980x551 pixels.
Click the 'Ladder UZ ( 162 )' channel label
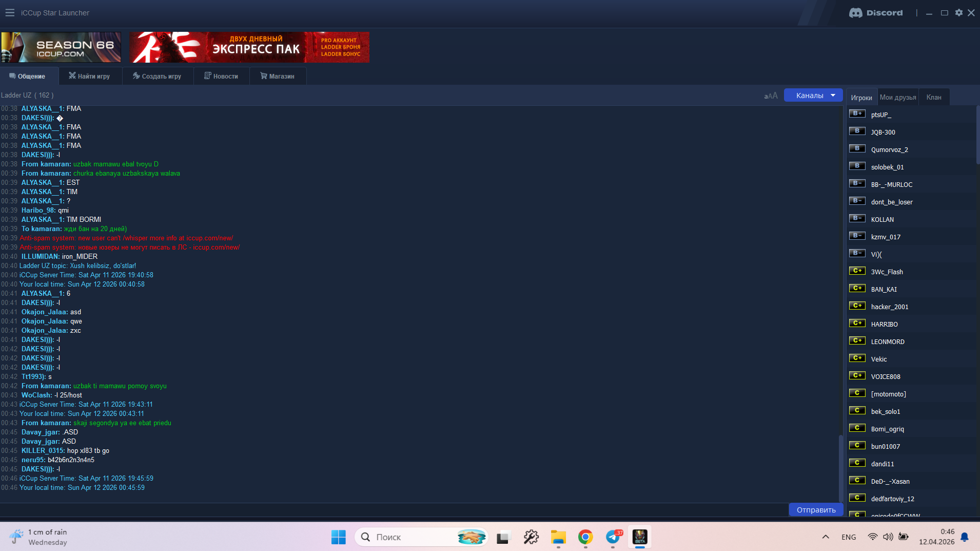point(27,96)
